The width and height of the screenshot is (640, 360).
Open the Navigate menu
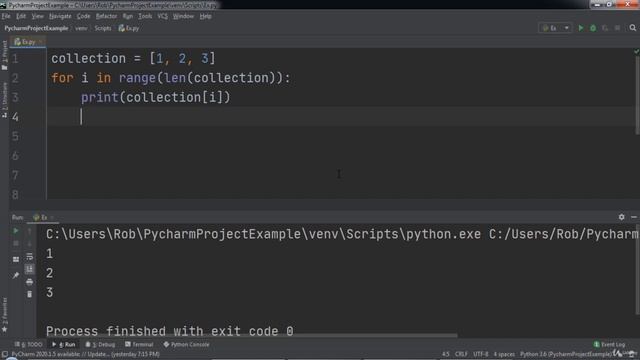point(60,16)
